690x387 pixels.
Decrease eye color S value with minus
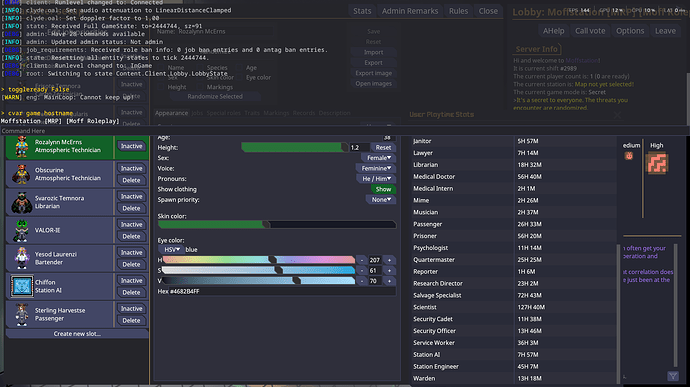coord(362,271)
